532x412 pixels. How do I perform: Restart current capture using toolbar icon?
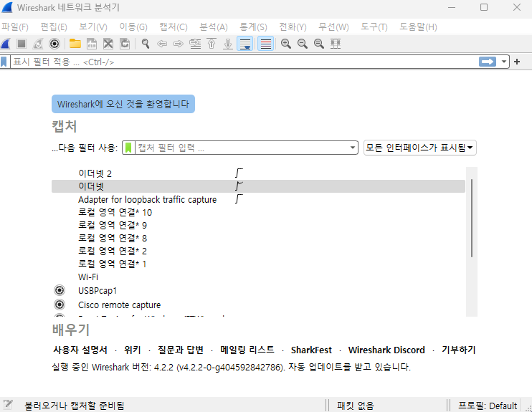click(38, 44)
